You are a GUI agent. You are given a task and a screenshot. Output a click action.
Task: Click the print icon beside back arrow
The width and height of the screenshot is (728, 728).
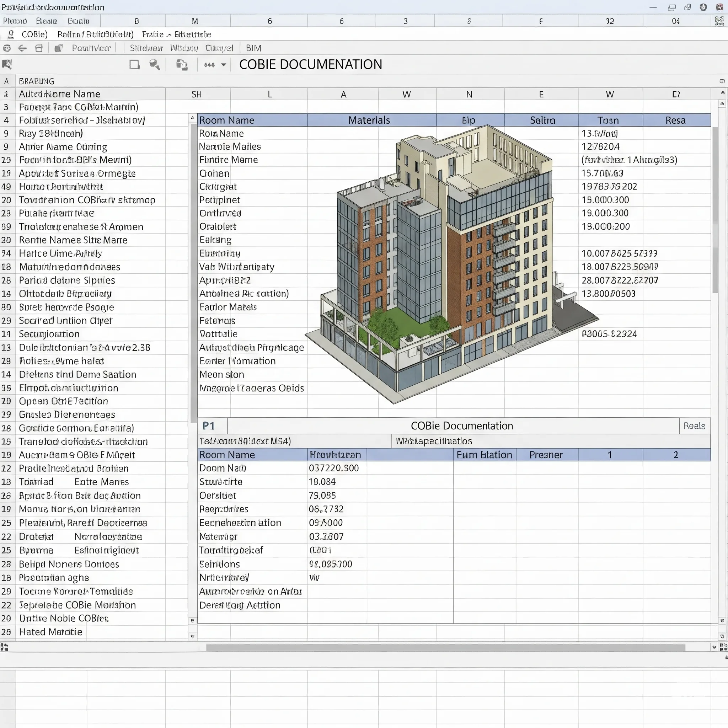pyautogui.click(x=39, y=48)
